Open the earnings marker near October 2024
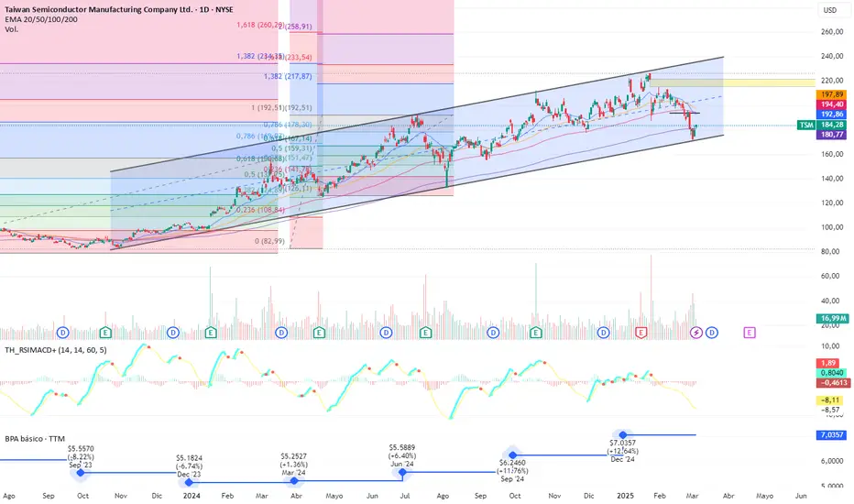The image size is (854, 504). point(536,333)
